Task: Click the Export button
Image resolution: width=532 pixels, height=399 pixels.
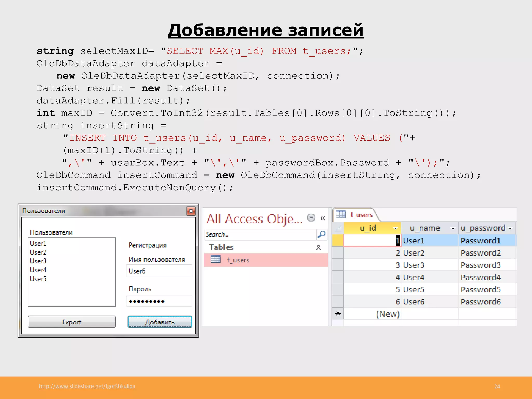Action: point(72,322)
